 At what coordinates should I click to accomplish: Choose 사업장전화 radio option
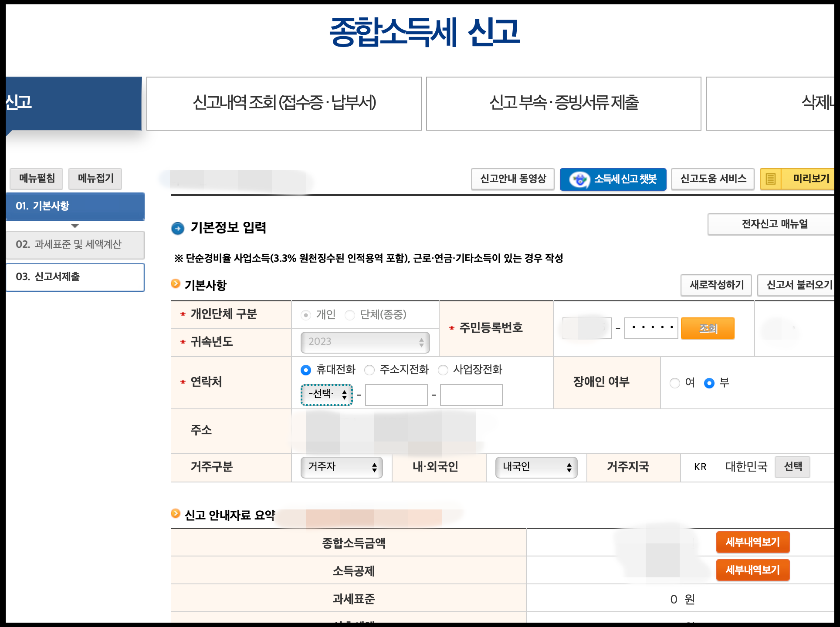pyautogui.click(x=443, y=370)
